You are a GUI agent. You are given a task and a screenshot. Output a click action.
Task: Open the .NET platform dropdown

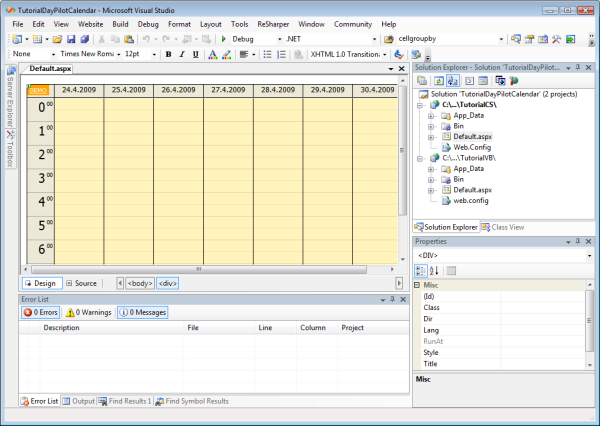click(x=374, y=39)
